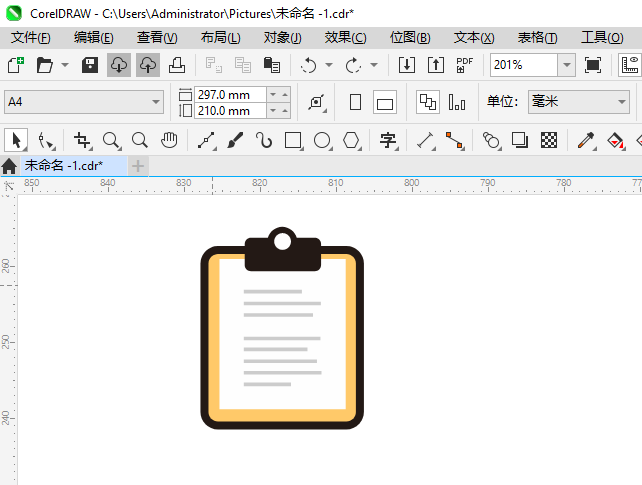The height and width of the screenshot is (485, 642).
Task: Click the cloud upload icon
Action: 148,65
